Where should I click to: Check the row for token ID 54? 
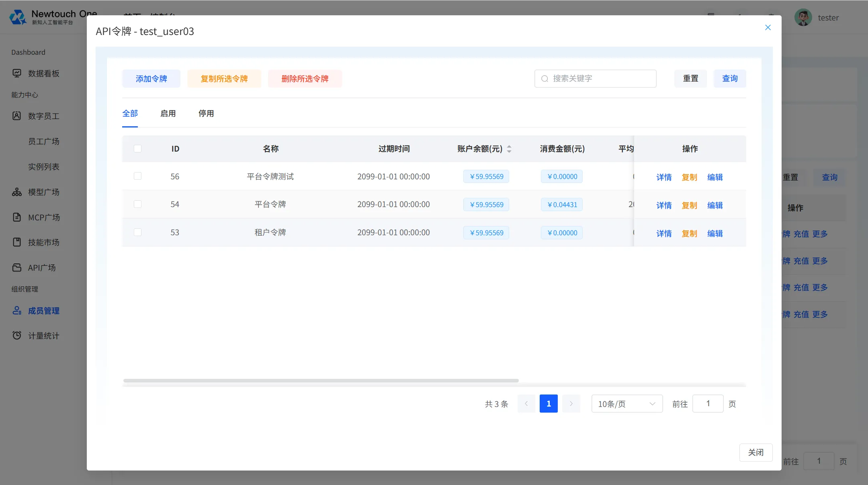137,204
